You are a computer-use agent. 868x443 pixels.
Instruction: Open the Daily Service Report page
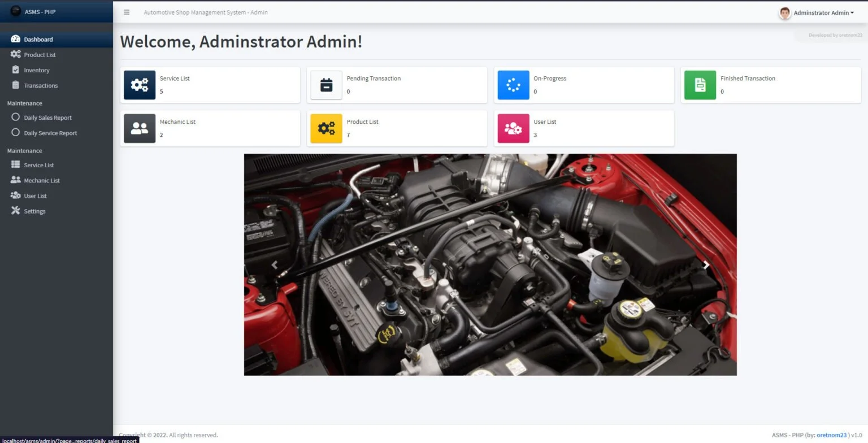pos(51,133)
